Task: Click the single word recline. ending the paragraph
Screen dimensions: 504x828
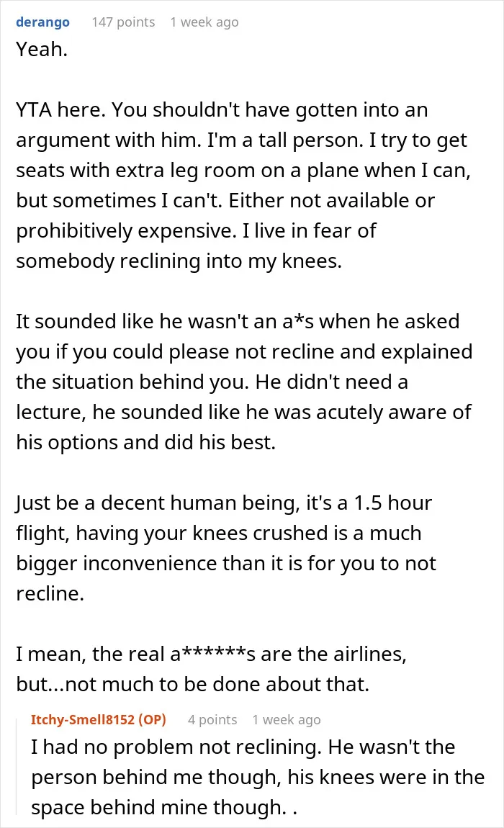Action: [x=50, y=593]
